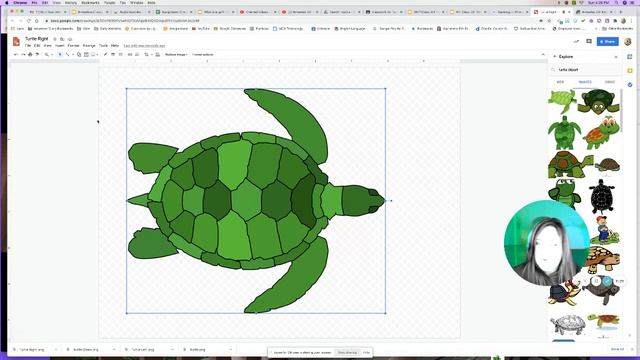The image size is (640, 360).
Task: Open the Chrome menu in macOS bar
Action: pyautogui.click(x=20, y=2)
